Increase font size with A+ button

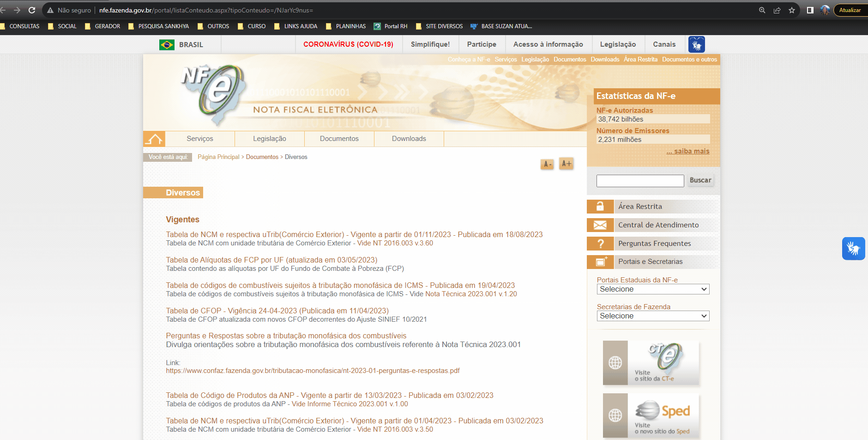tap(567, 164)
